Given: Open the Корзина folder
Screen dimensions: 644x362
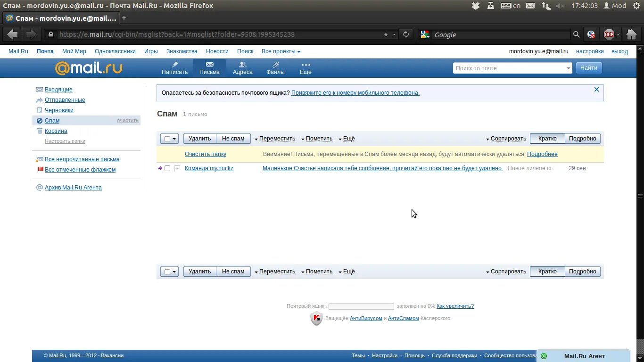Looking at the screenshot, I should click(x=56, y=131).
